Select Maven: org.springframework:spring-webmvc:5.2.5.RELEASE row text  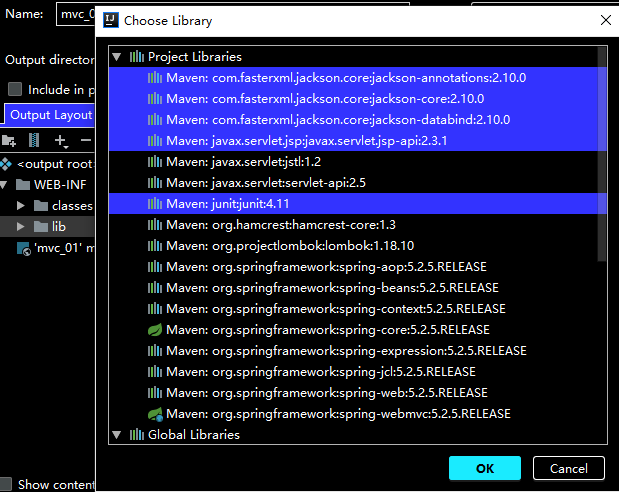[x=338, y=414]
